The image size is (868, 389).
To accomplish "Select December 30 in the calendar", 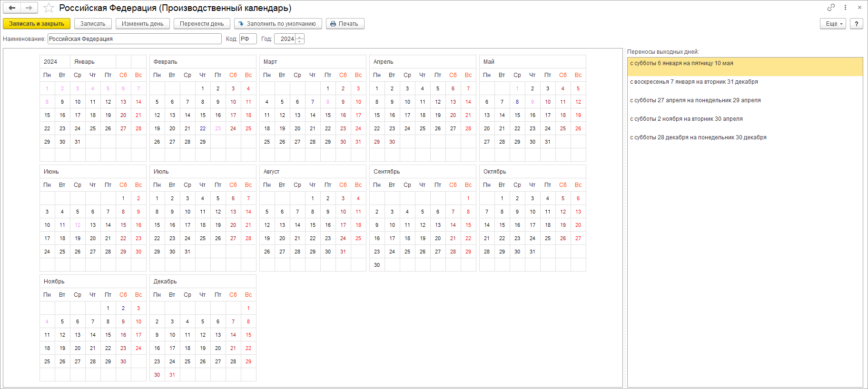I will 157,375.
